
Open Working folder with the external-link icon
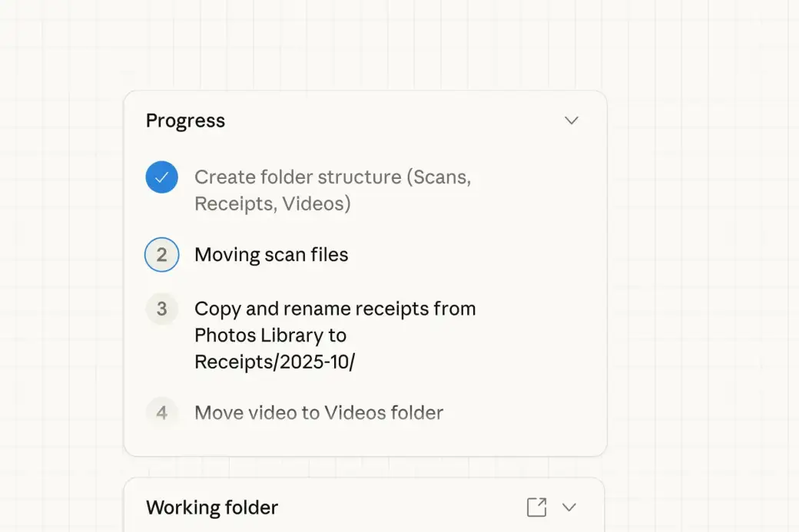[536, 507]
